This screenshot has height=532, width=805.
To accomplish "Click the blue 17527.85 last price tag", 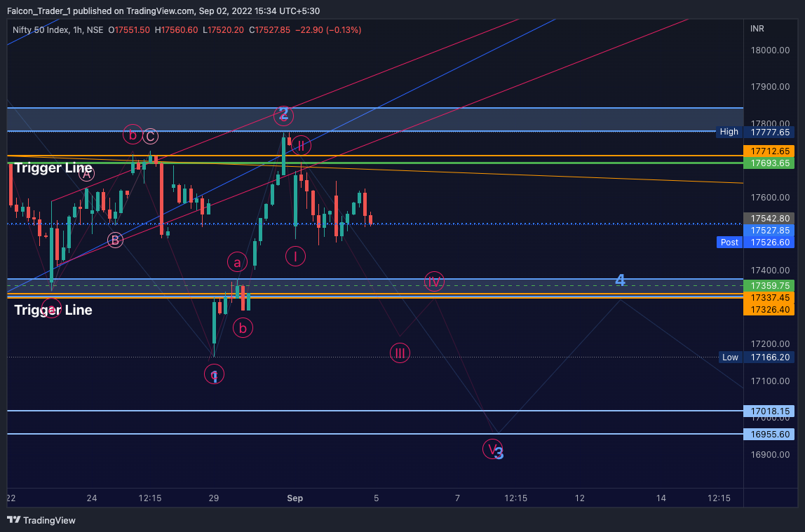I will (769, 231).
